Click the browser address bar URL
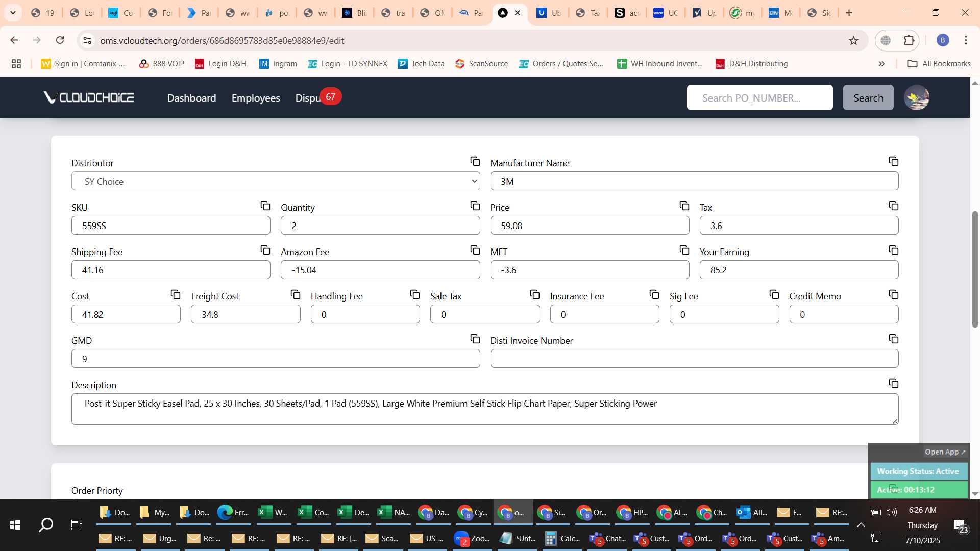This screenshot has height=551, width=980. [x=222, y=40]
